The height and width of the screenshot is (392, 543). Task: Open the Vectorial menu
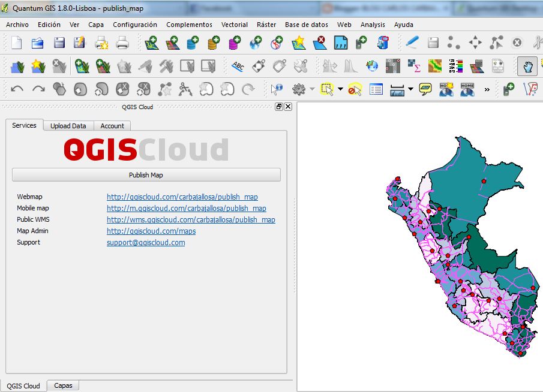[x=234, y=25]
